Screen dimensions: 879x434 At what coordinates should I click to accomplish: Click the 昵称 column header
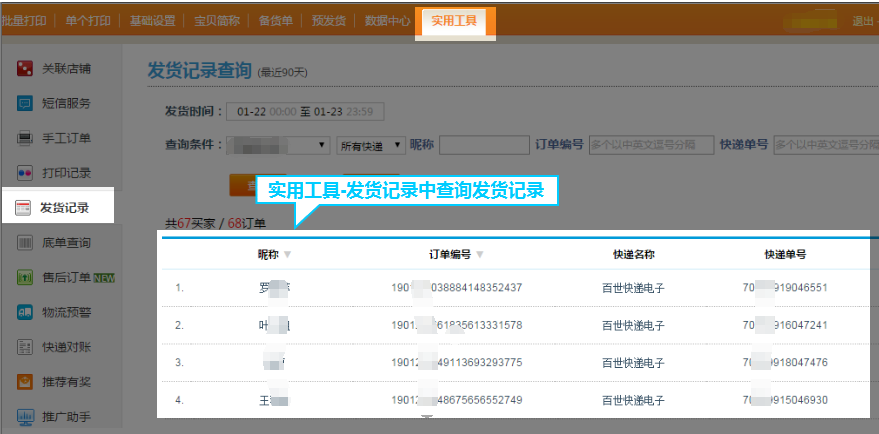pos(268,255)
